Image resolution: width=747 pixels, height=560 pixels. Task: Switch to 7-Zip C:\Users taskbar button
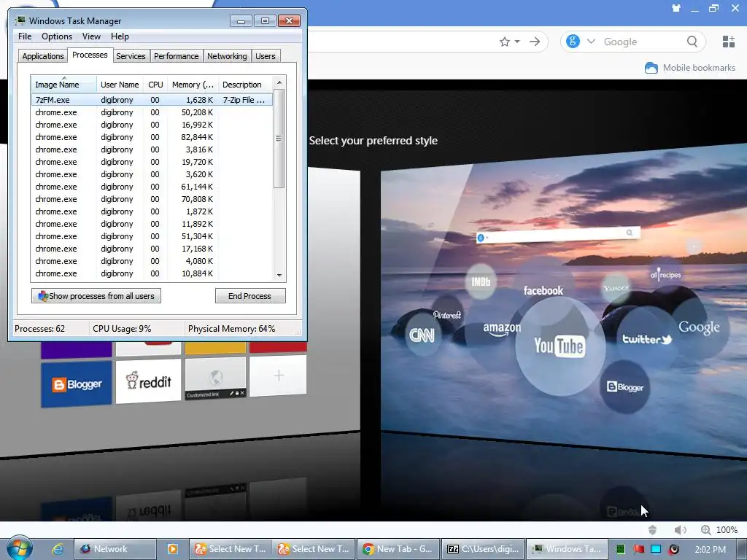(x=483, y=549)
